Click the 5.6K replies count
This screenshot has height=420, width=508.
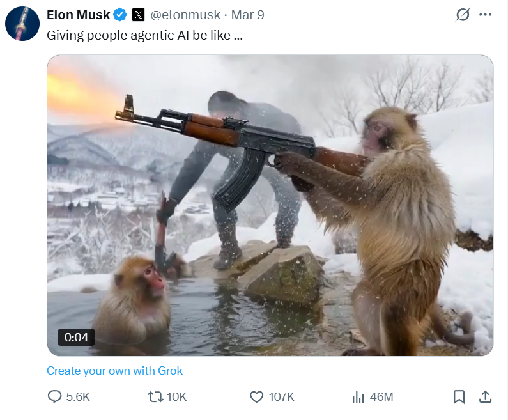click(x=78, y=397)
